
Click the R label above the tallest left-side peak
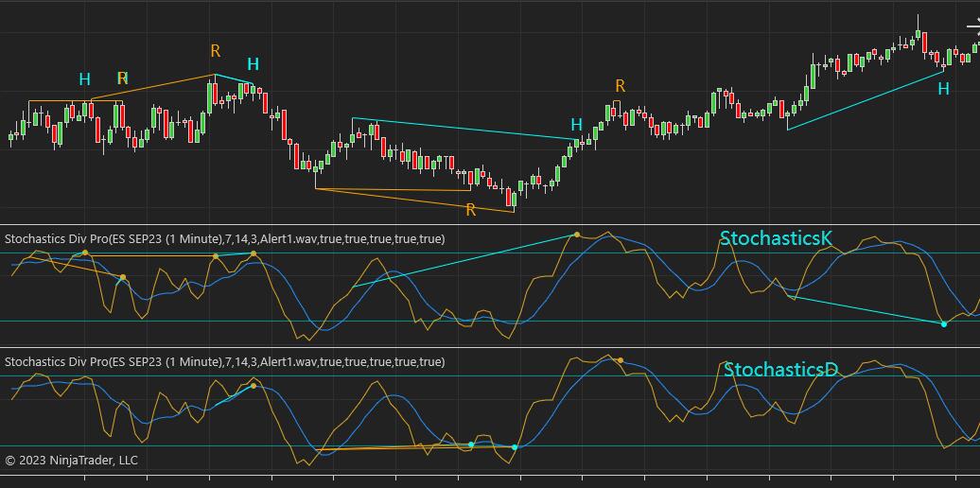pos(215,51)
